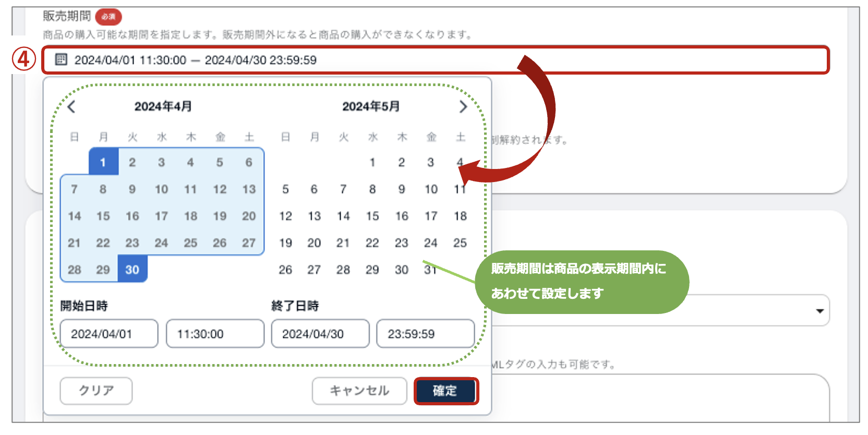Select May 31 in the calendar
This screenshot has height=435, width=868.
(430, 270)
